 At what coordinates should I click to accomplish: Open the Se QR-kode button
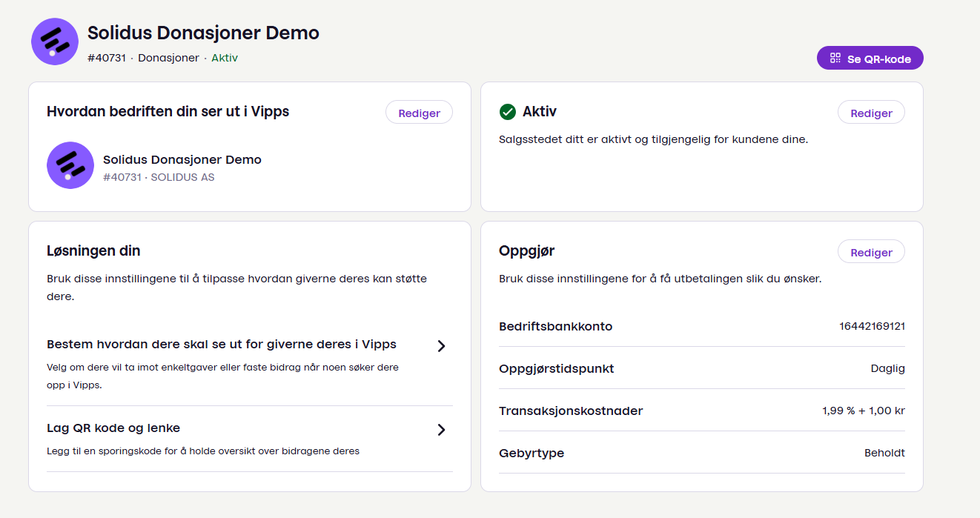(870, 58)
